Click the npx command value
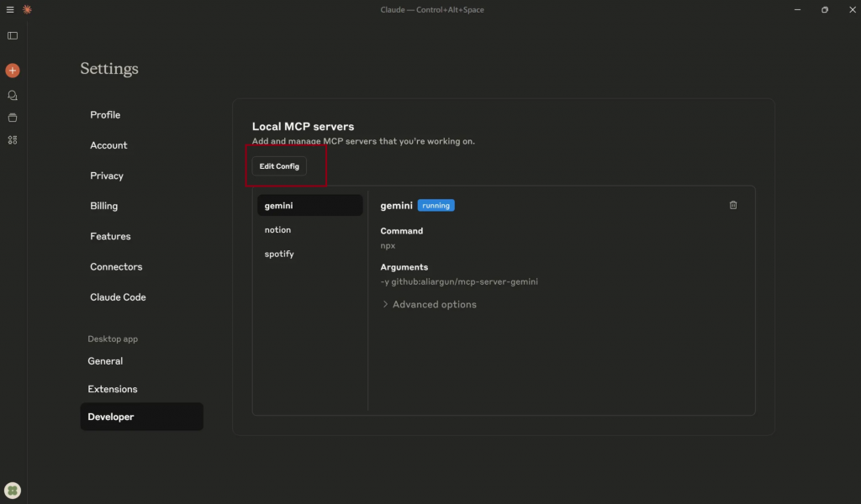Screen dimensions: 861x504 [x=388, y=245]
